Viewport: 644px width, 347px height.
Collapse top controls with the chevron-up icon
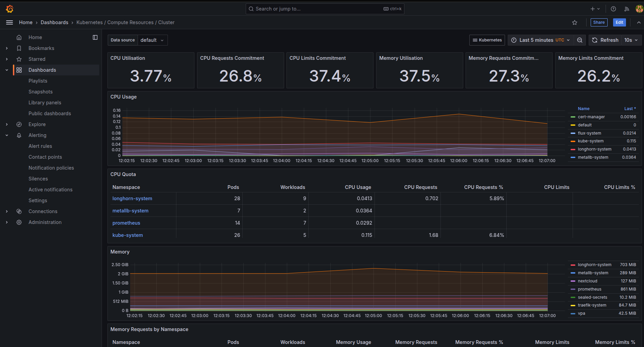pyautogui.click(x=639, y=22)
